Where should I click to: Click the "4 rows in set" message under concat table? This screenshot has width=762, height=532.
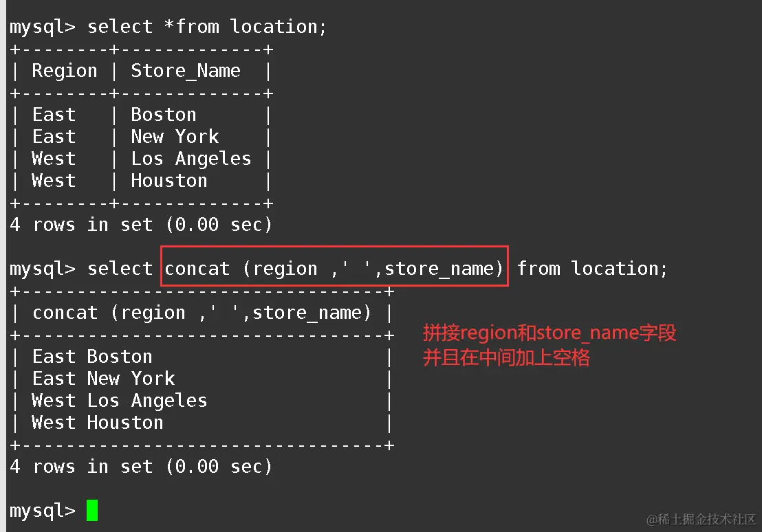(x=141, y=467)
